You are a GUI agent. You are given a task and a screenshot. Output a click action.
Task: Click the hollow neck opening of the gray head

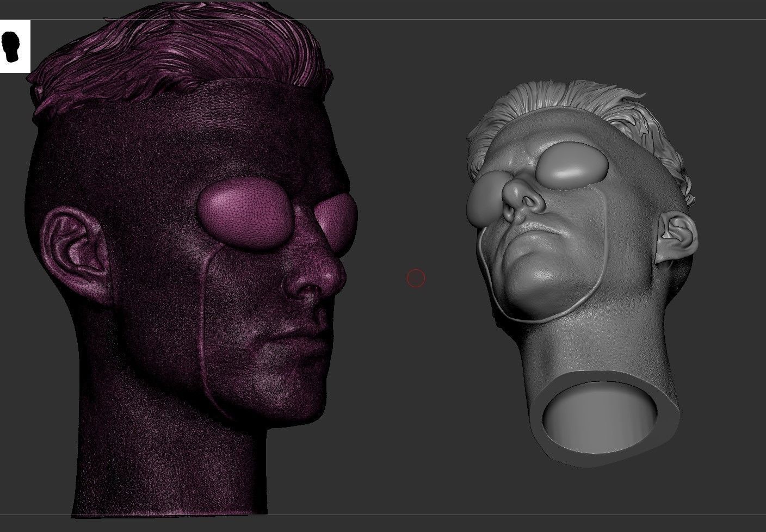[599, 417]
